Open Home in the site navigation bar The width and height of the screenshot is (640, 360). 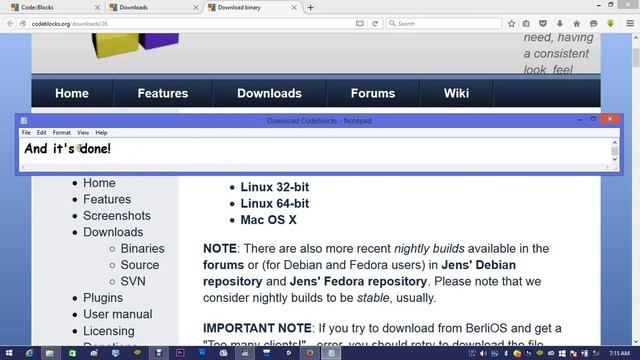[72, 93]
